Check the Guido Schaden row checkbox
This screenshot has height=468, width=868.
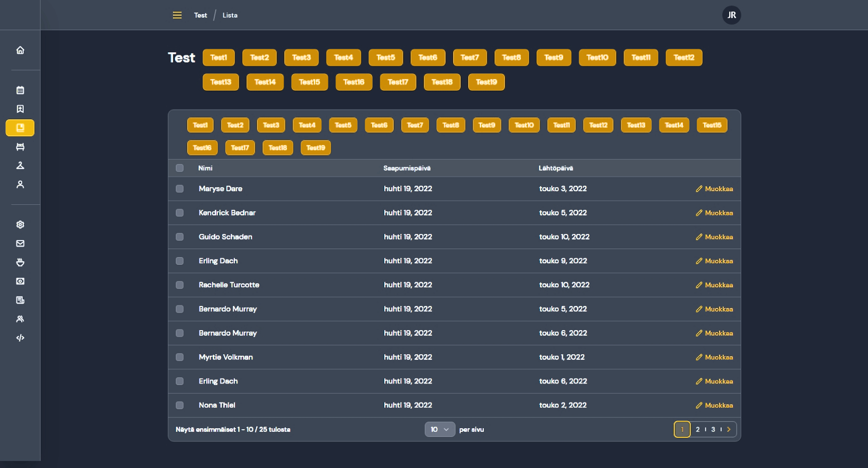(x=180, y=237)
